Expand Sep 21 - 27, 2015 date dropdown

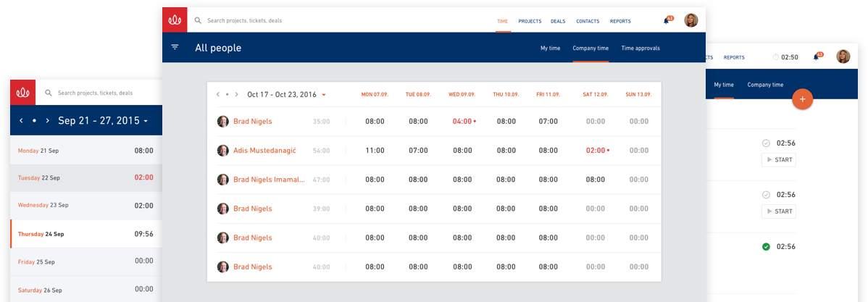coord(146,121)
